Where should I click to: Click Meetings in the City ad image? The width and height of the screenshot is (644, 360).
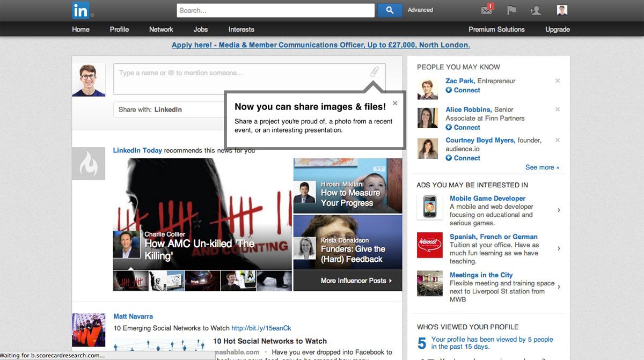coord(429,283)
